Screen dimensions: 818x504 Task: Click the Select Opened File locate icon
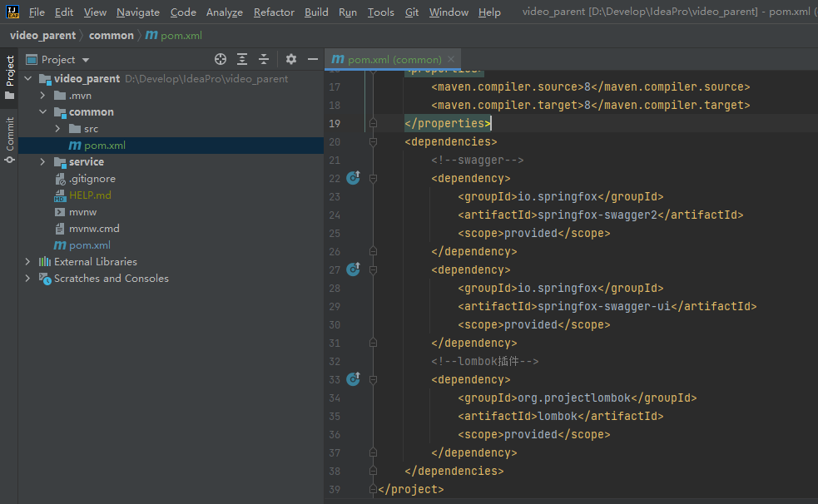[x=221, y=59]
